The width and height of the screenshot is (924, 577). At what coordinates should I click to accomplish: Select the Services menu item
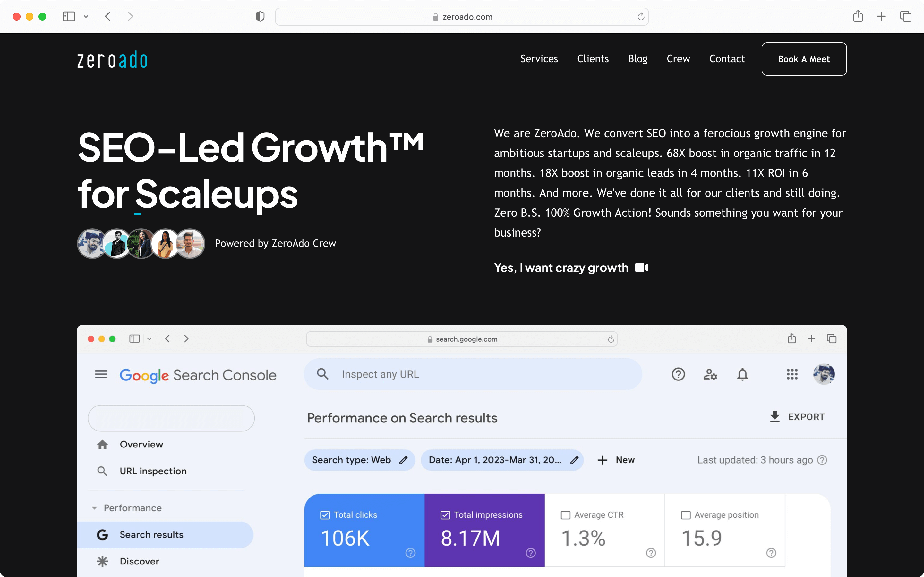tap(539, 58)
